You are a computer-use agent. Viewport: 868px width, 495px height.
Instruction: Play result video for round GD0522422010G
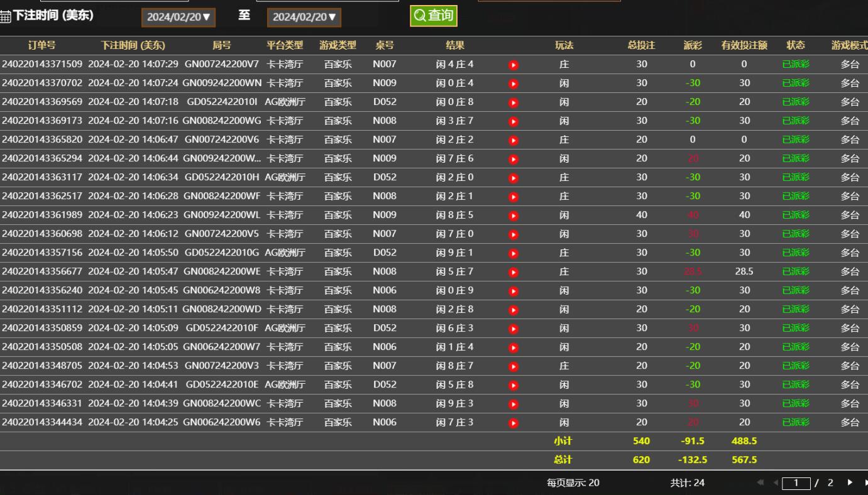pos(514,253)
